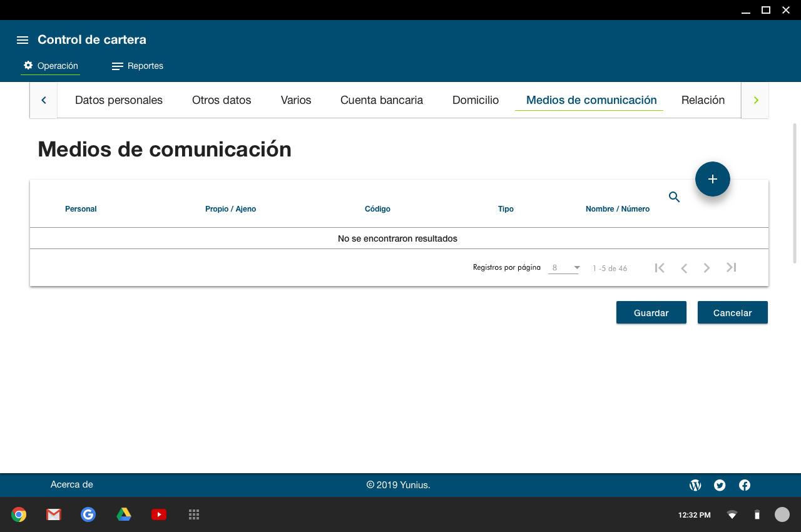
Task: Open the Acerca de link
Action: tap(72, 484)
